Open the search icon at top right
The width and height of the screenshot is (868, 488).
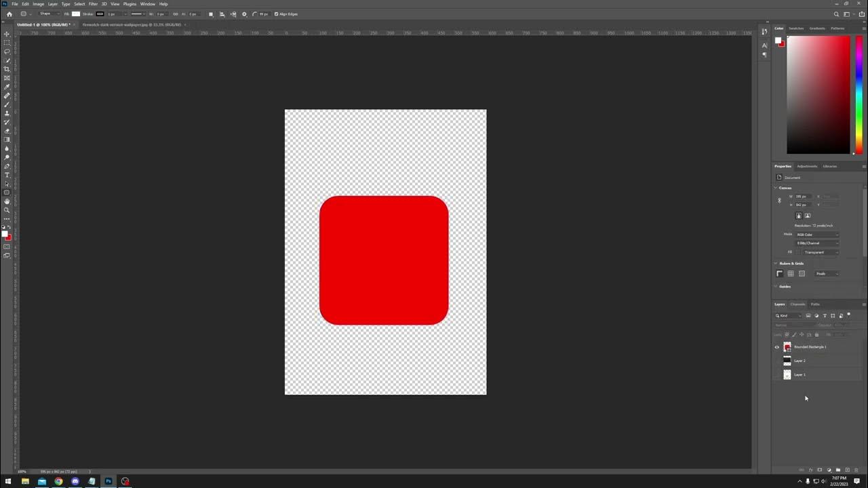coord(836,14)
